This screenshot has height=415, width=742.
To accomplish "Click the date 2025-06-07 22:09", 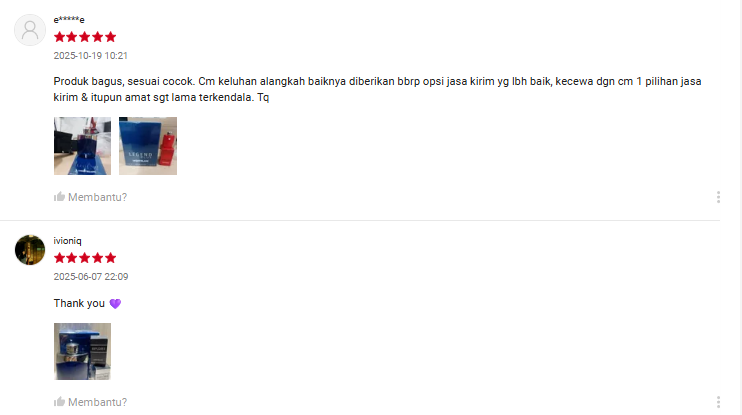I will (x=91, y=276).
